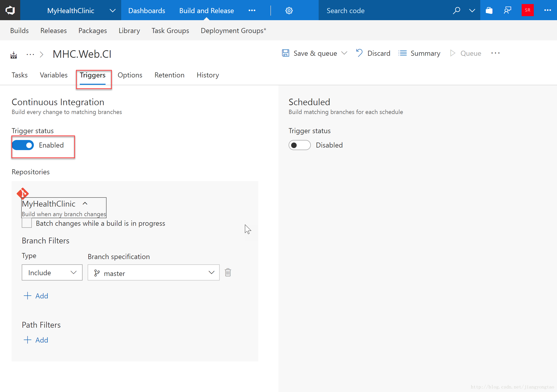Check Batch changes while a build is in progress
This screenshot has width=557, height=392.
(x=27, y=223)
